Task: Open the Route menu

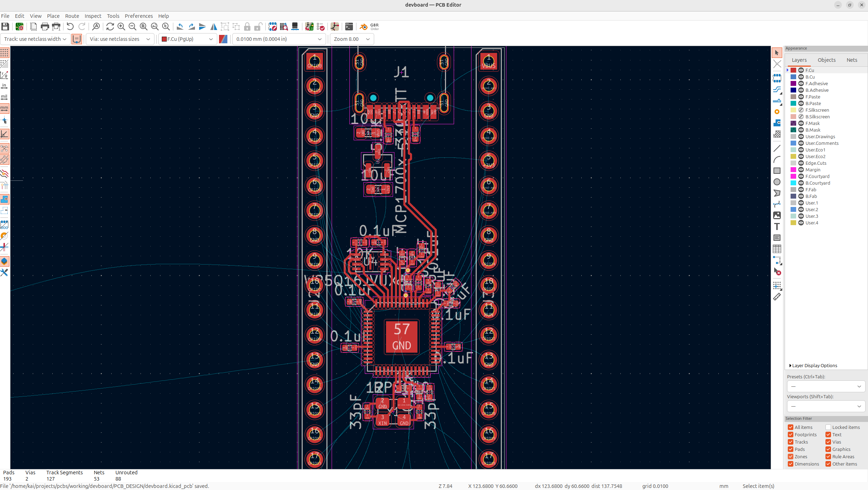Action: coord(72,16)
